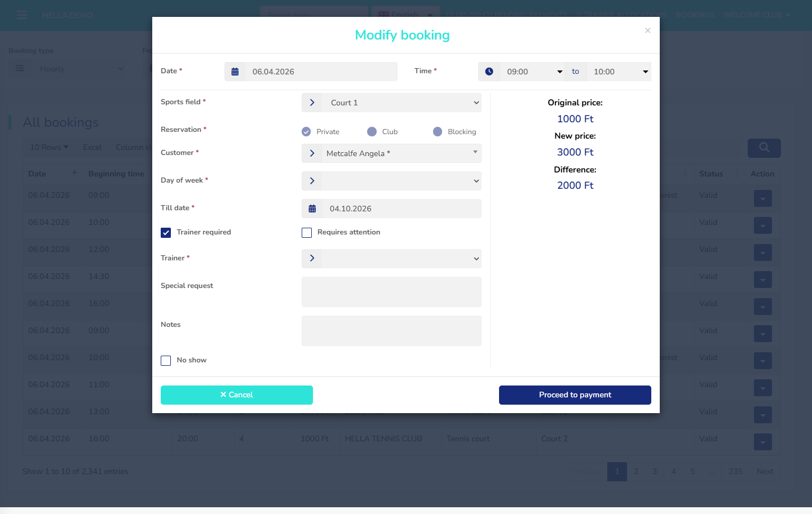This screenshot has width=812, height=514.
Task: Open the Trainer selection dropdown
Action: [x=401, y=259]
